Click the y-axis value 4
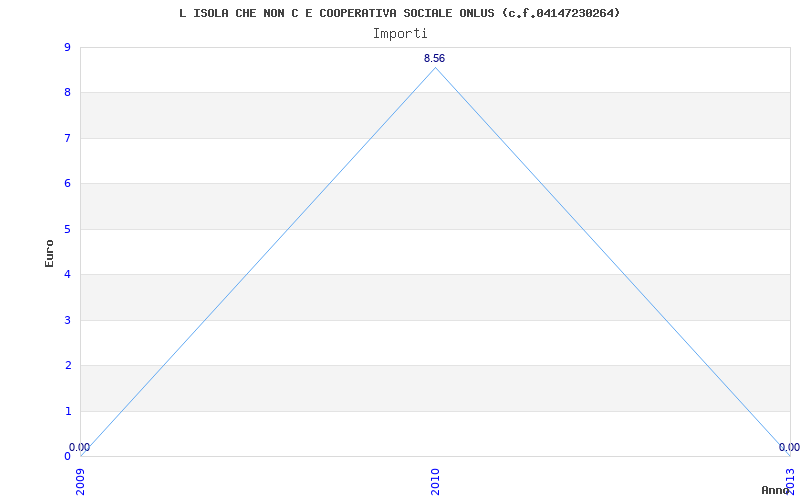The width and height of the screenshot is (800, 500). coord(67,274)
